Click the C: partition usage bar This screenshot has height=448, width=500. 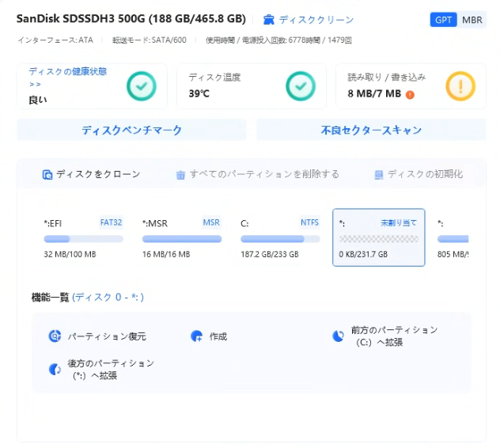click(280, 239)
